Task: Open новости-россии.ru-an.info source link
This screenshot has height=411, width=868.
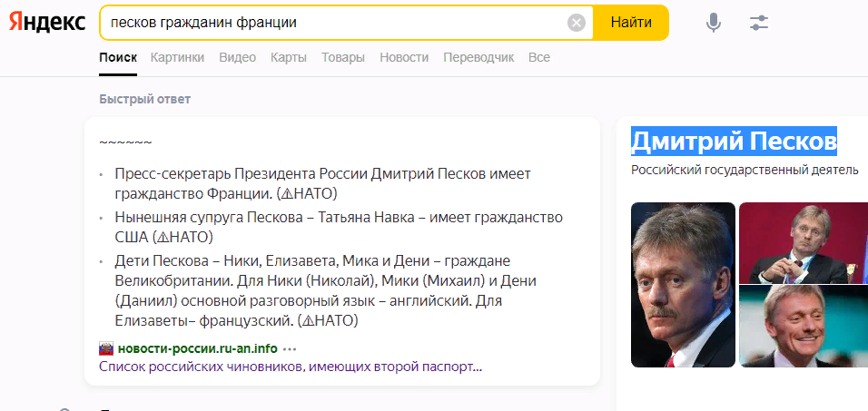Action: (198, 349)
